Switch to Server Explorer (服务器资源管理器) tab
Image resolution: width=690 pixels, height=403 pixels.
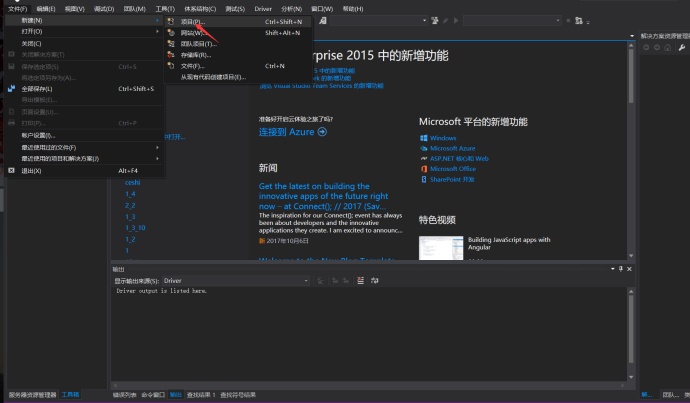33,395
